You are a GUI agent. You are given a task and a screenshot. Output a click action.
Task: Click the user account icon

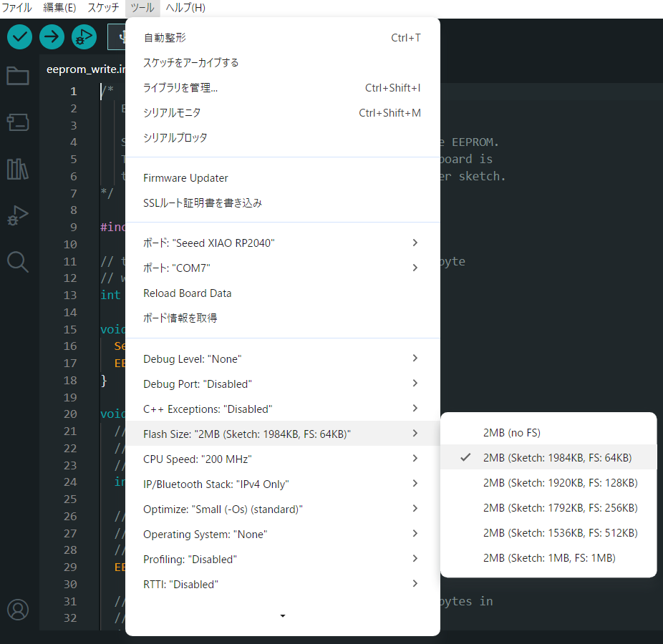click(x=18, y=610)
